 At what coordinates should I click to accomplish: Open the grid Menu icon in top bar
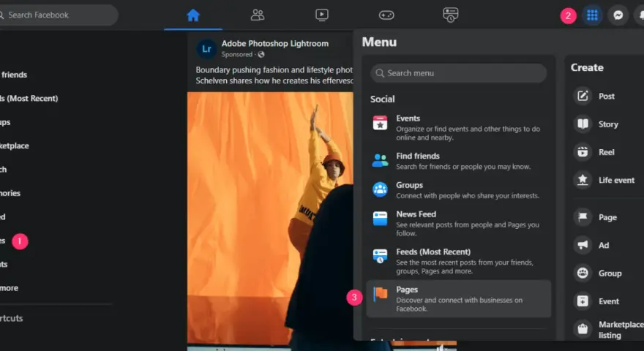point(592,15)
